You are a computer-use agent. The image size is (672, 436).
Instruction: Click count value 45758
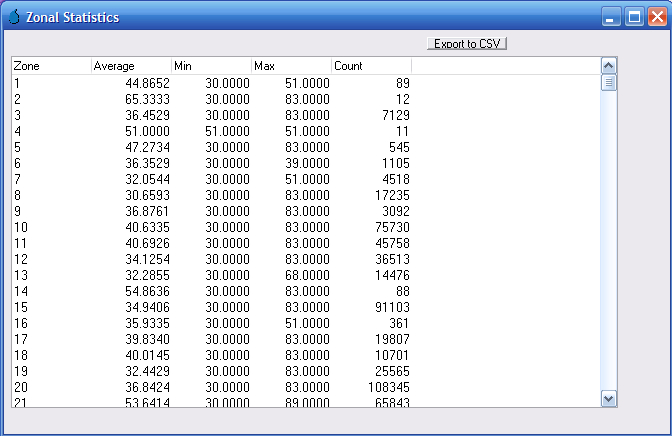tap(393, 244)
